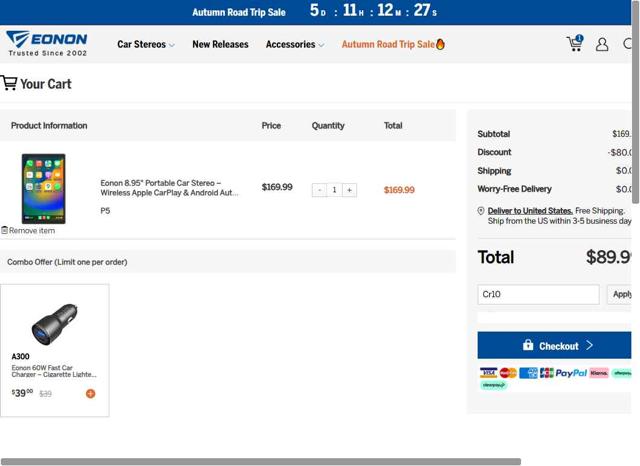Click the PayPal payment logo
This screenshot has height=466, width=640.
click(x=571, y=373)
